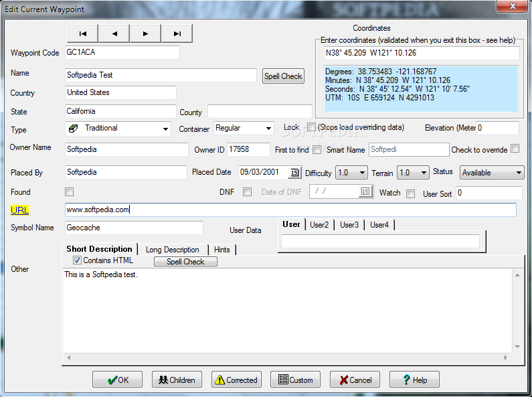
Task: Open the highlighted URL link label
Action: coord(19,210)
